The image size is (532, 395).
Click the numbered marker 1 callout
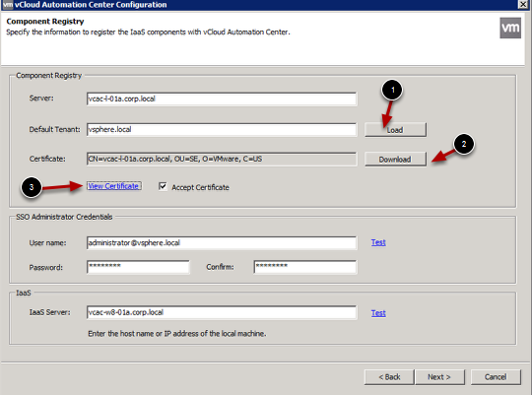[392, 90]
